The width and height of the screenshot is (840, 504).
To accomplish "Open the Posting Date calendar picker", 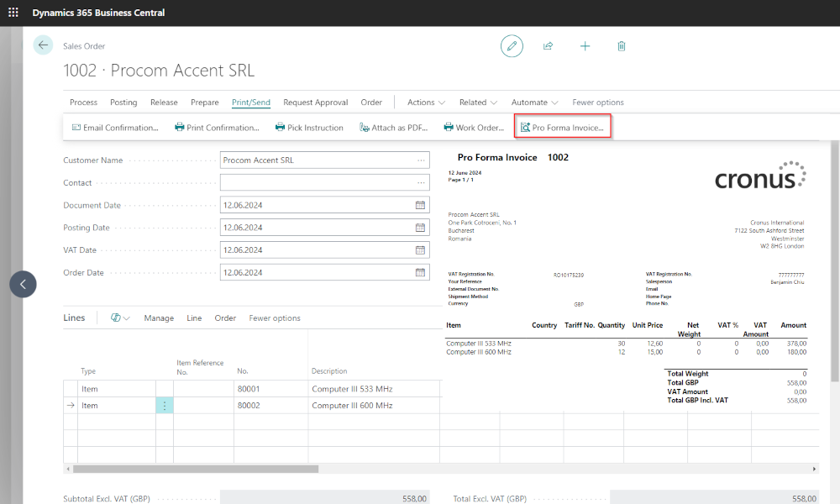I will point(421,228).
